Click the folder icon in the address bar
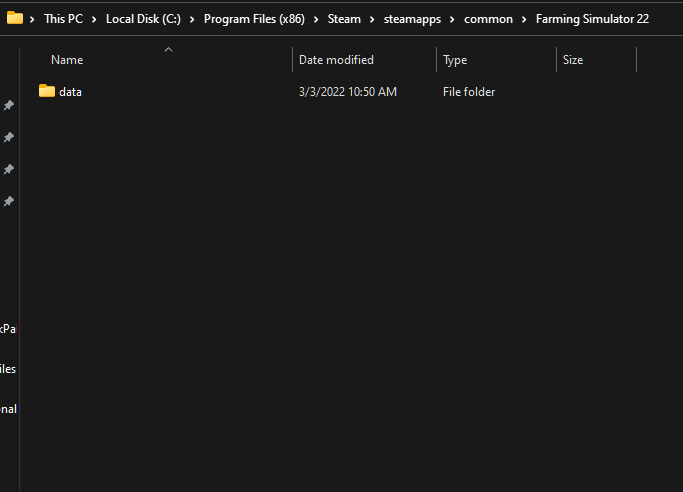This screenshot has height=492, width=683. coord(15,18)
